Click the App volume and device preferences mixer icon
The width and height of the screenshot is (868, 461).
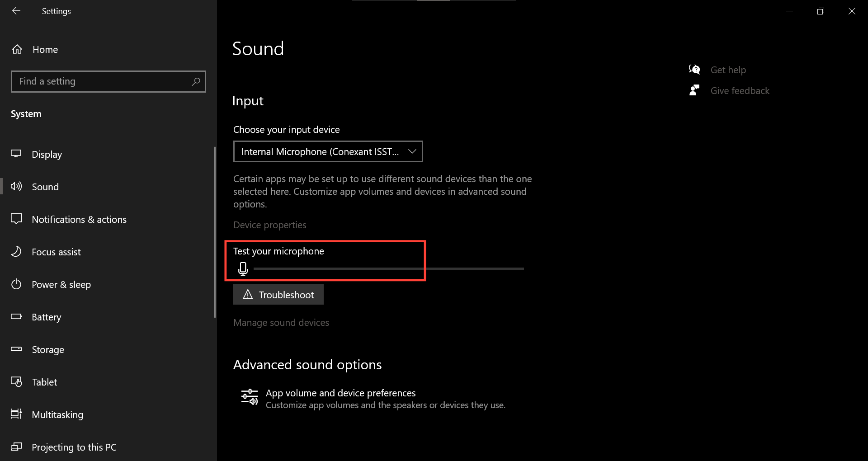pos(249,397)
